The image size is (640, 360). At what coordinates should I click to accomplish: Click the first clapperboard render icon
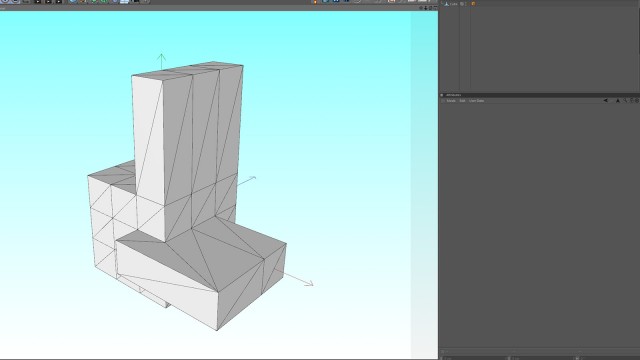pyautogui.click(x=38, y=1)
